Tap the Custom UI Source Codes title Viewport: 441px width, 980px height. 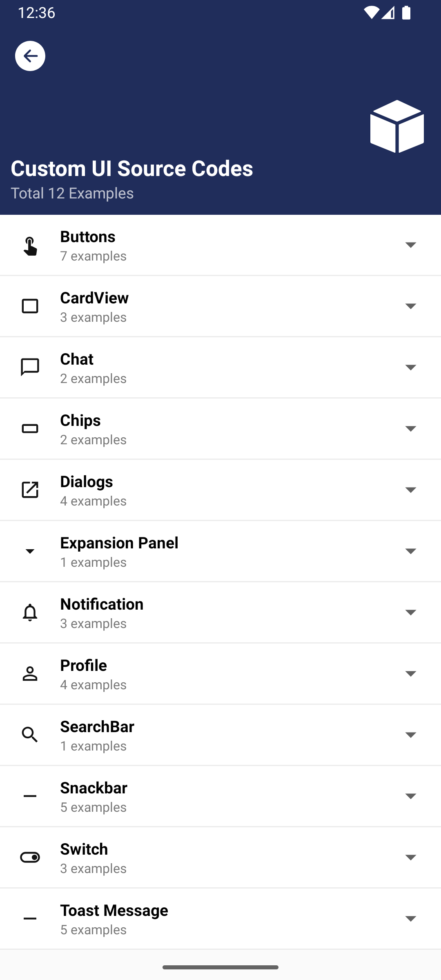(x=132, y=168)
